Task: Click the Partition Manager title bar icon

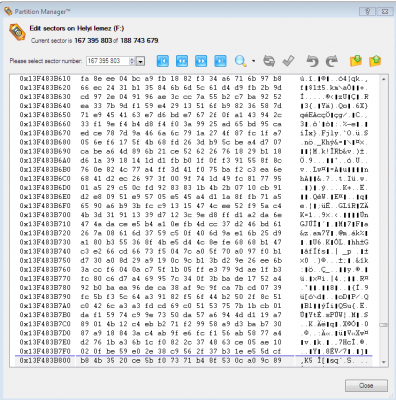Action: pos(8,12)
